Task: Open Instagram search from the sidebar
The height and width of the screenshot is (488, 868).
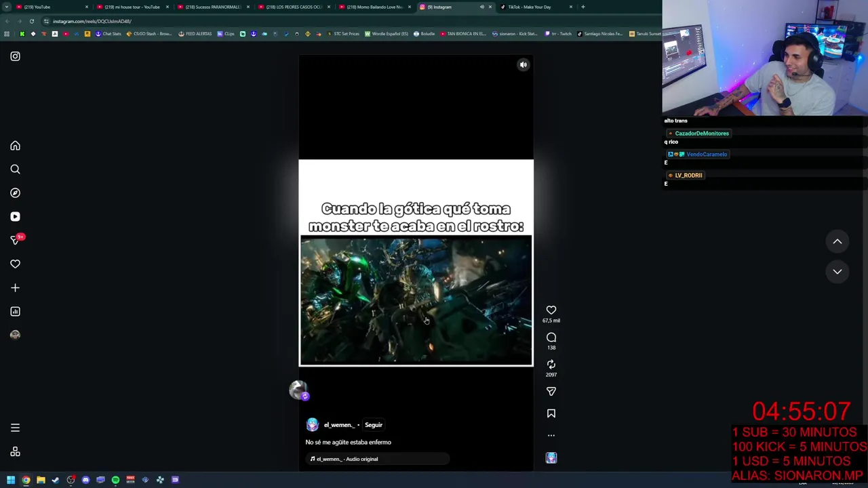Action: [15, 169]
